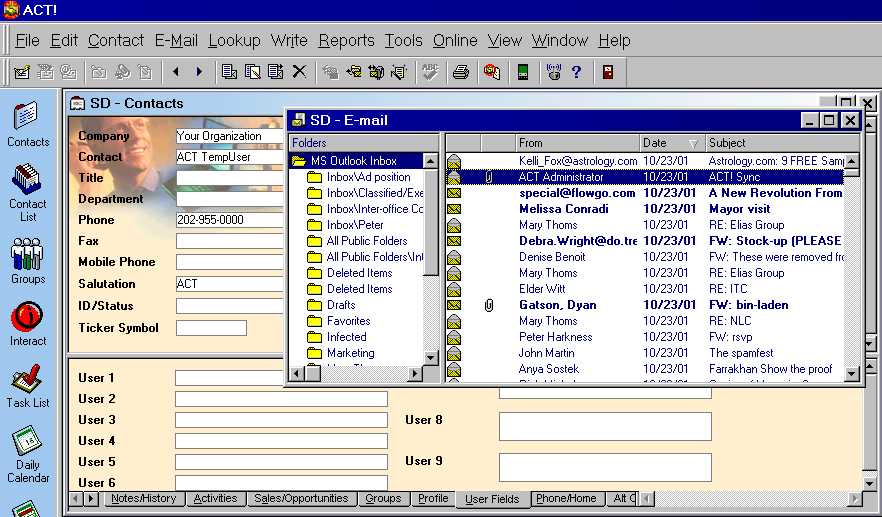Select the Infected folder
882x517 pixels.
tap(346, 337)
